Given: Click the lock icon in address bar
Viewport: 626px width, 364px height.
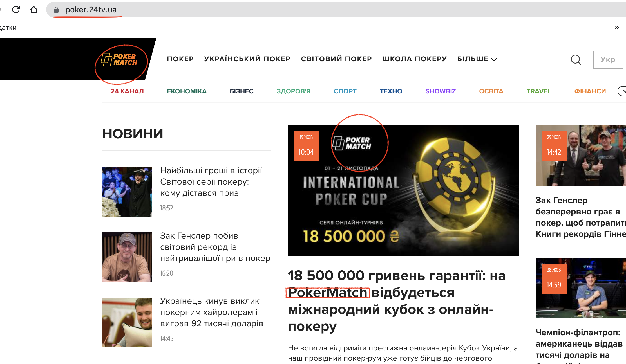Looking at the screenshot, I should point(56,10).
